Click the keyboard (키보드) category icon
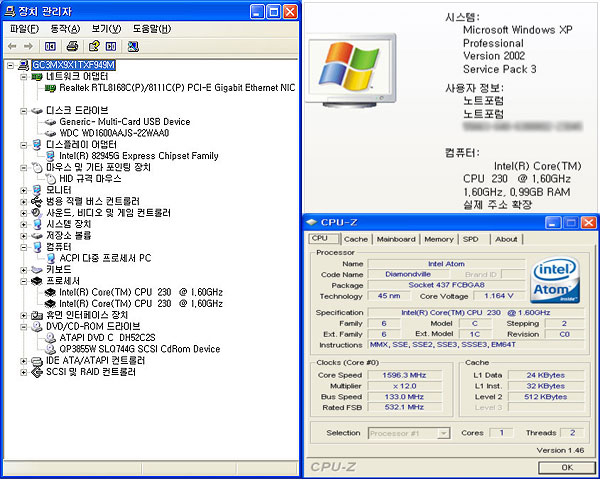This screenshot has height=481, width=600. click(x=37, y=270)
